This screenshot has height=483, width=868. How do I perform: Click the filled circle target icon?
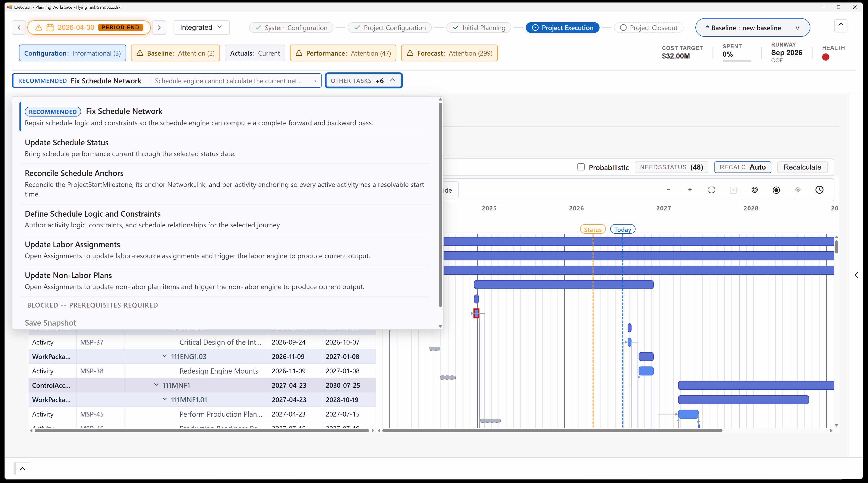pos(776,190)
